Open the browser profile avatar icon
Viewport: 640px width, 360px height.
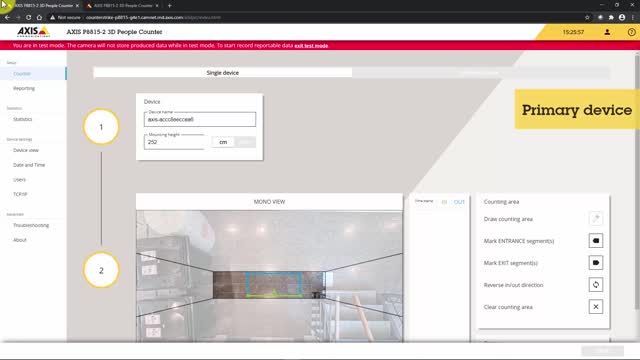coord(622,17)
